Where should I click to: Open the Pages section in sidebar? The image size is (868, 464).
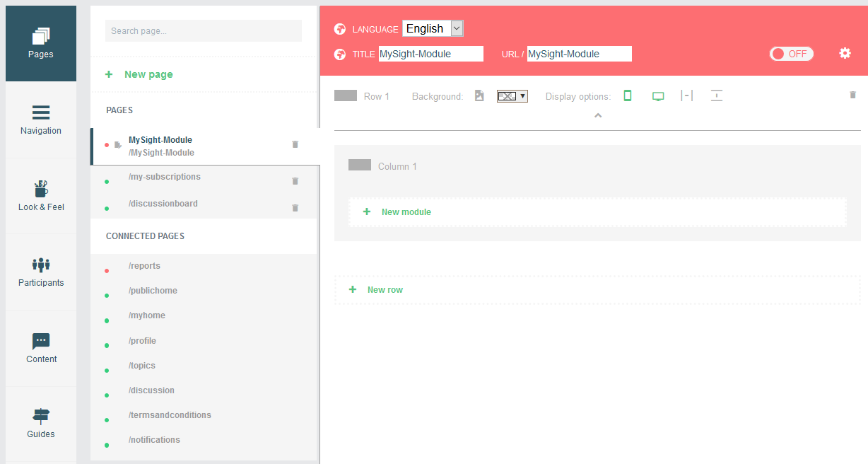[41, 43]
